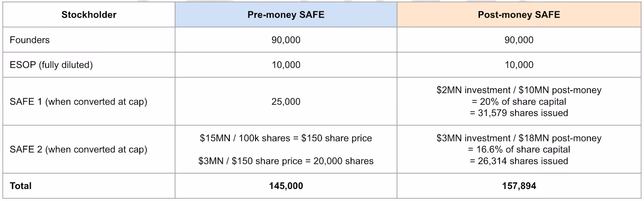The height and width of the screenshot is (201, 644).
Task: Click the Founders row label
Action: click(x=30, y=40)
